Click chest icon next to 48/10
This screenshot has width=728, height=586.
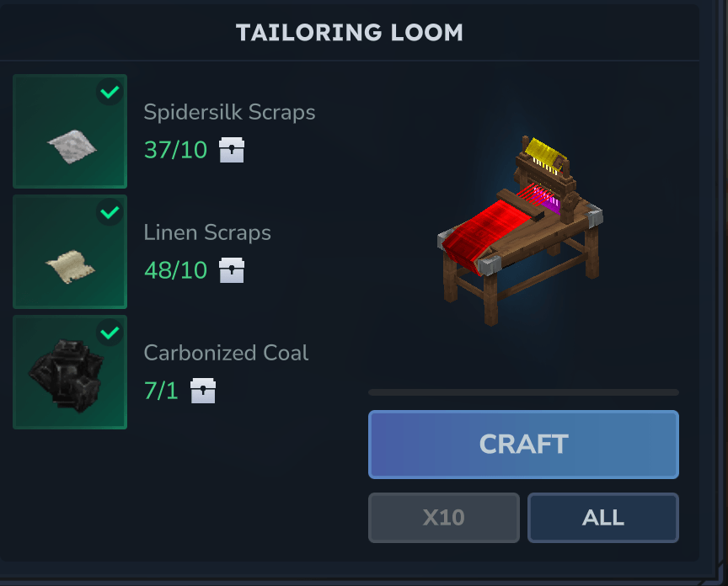[x=232, y=270]
